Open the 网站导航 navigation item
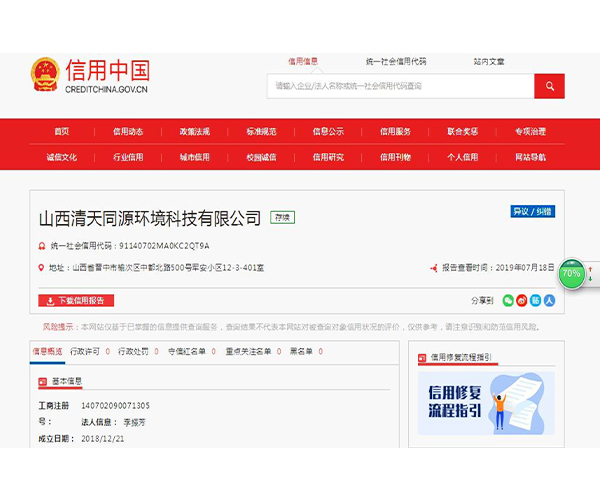The width and height of the screenshot is (600, 500). pyautogui.click(x=530, y=157)
